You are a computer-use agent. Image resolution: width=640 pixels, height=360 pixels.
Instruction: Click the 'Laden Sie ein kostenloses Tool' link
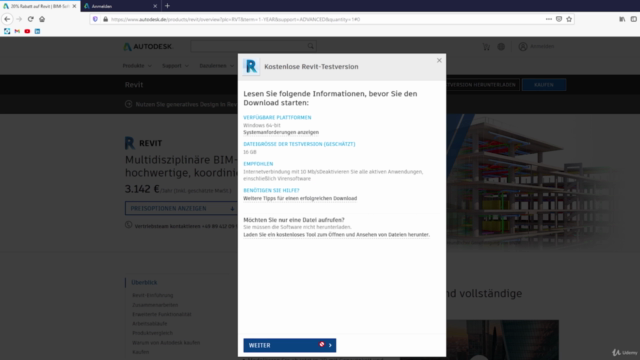[336, 235]
